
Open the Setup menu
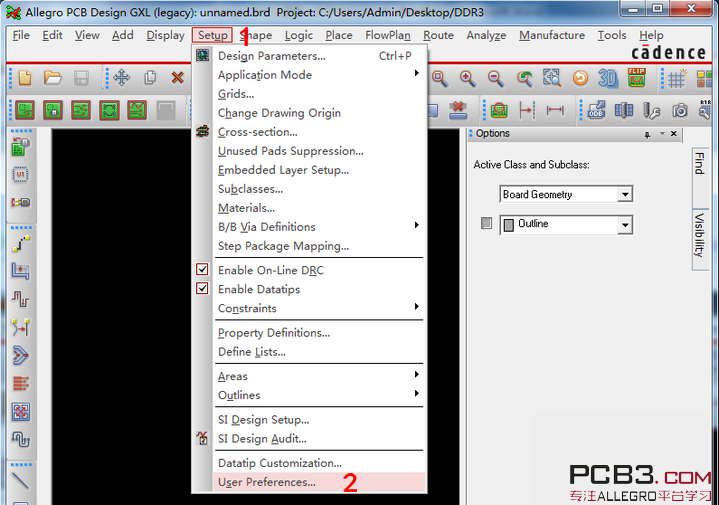coord(212,35)
